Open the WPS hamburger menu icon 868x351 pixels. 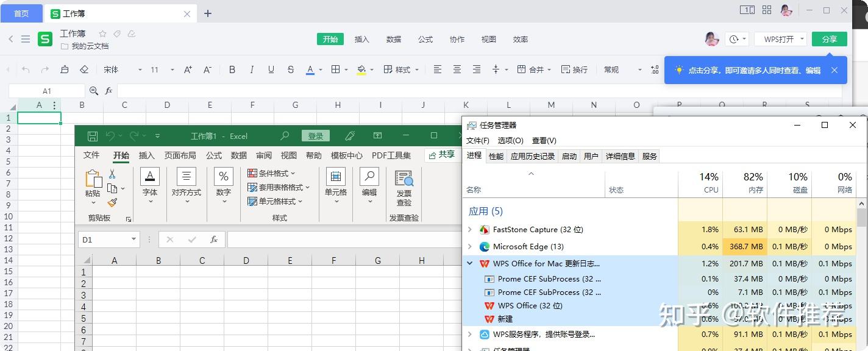pyautogui.click(x=26, y=39)
